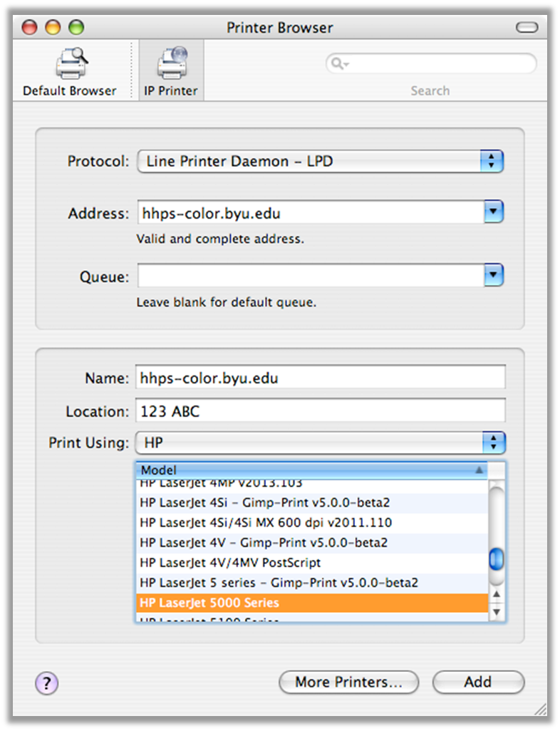Screen dimensions: 560x731
Task: Select HP LaserJet 5000 Series
Action: point(311,603)
